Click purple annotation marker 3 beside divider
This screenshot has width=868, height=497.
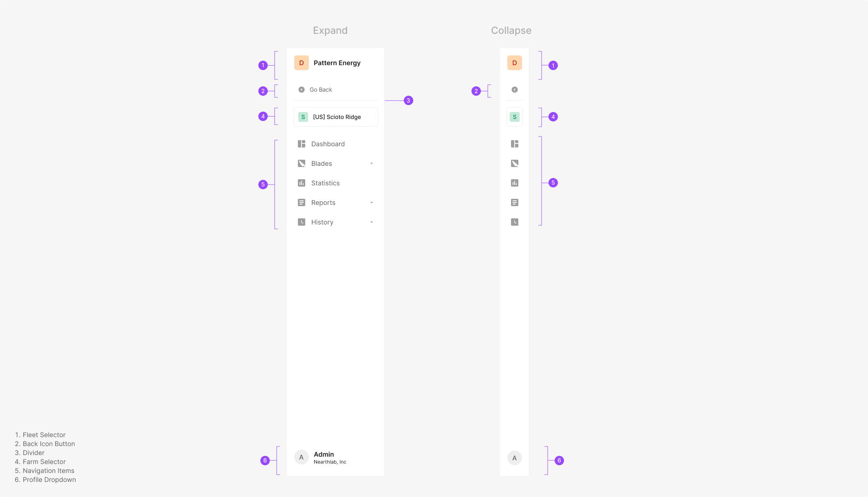click(x=408, y=101)
